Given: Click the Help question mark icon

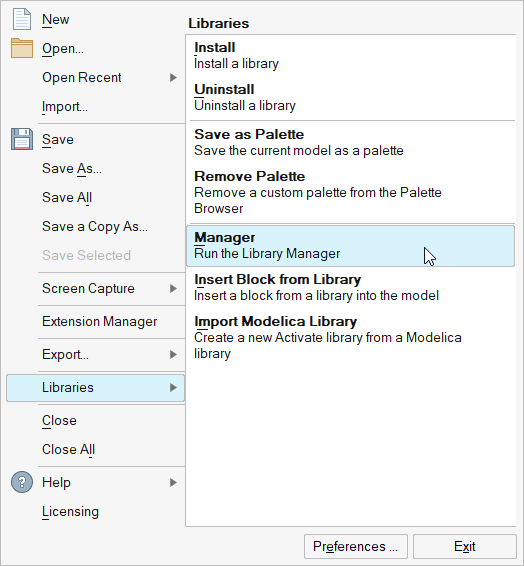Looking at the screenshot, I should click(x=22, y=482).
